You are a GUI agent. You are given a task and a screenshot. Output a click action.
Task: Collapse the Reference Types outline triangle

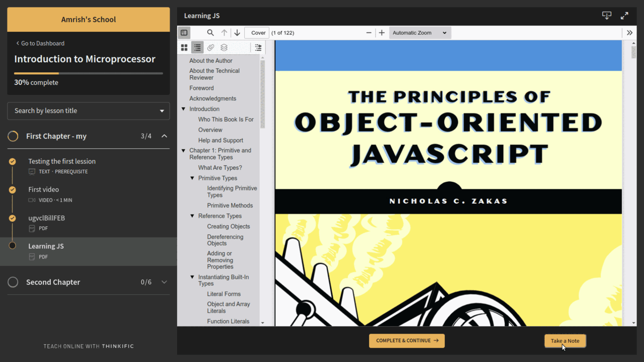click(192, 216)
